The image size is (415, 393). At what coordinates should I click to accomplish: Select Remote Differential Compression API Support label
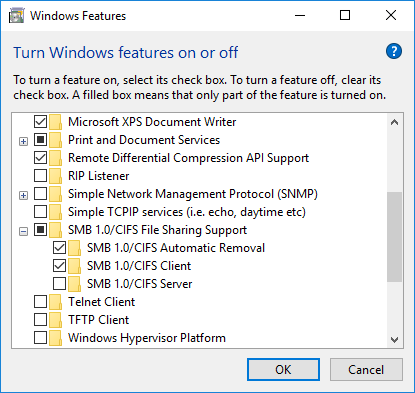pos(188,158)
